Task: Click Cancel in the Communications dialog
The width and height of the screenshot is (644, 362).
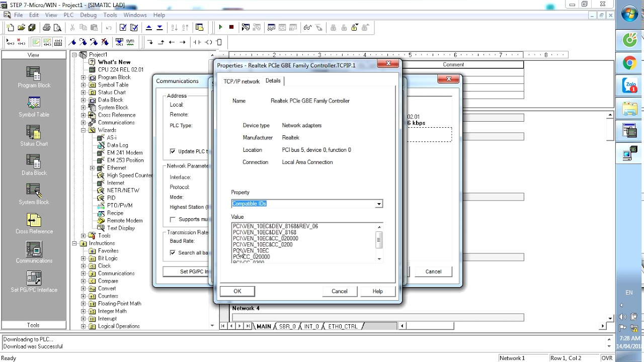Action: (433, 271)
